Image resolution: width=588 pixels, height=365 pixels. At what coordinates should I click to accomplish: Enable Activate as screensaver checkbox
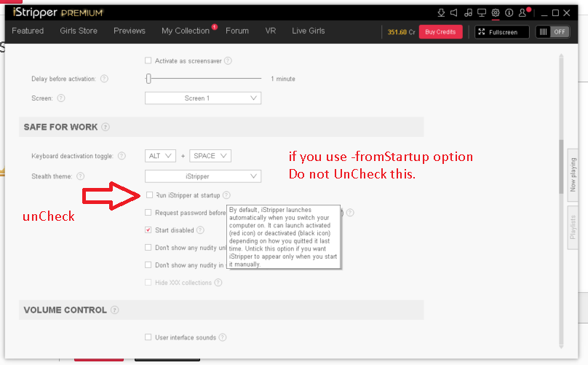[148, 60]
